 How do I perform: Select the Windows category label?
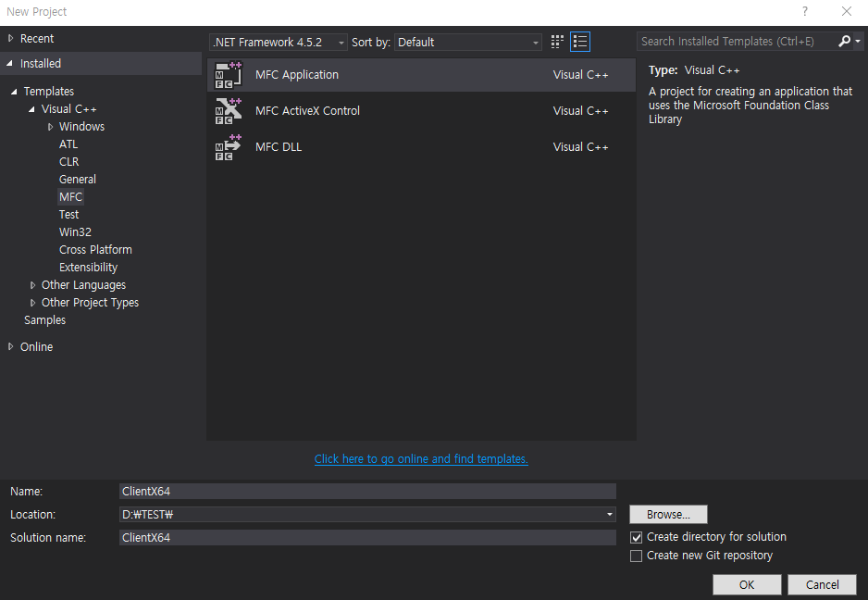82,127
